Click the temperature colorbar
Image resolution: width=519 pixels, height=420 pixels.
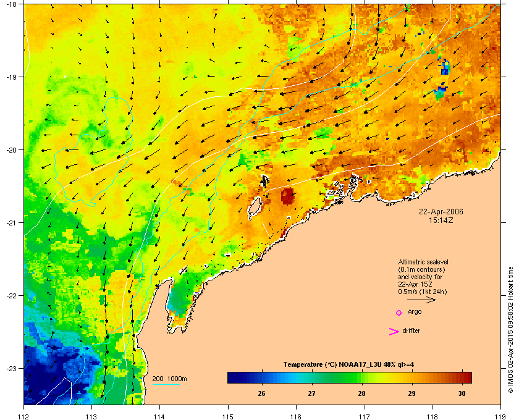click(350, 377)
